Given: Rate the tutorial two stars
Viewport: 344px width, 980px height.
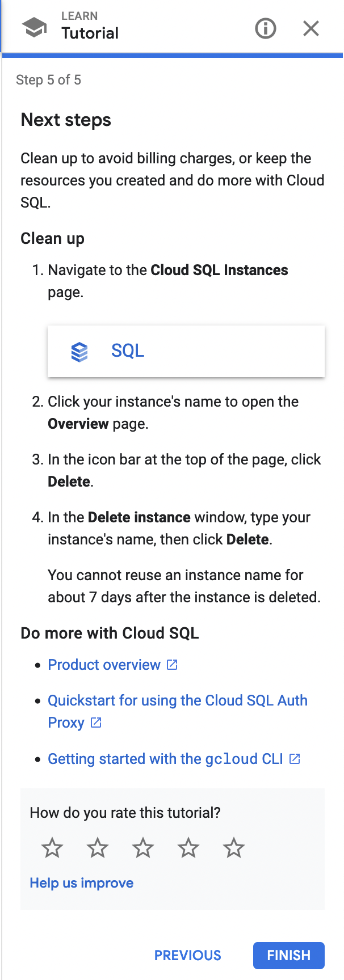Looking at the screenshot, I should click(x=98, y=848).
